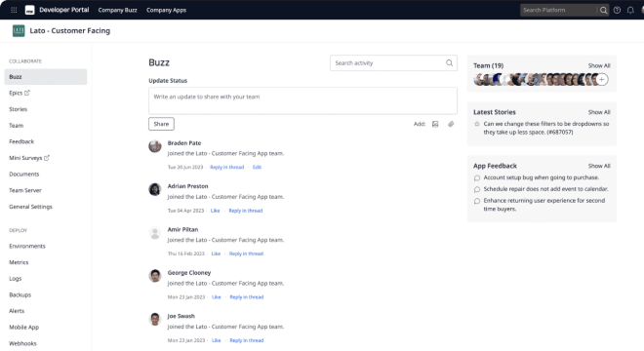644x351 pixels.
Task: Open Logs under Deploy
Action: point(16,279)
